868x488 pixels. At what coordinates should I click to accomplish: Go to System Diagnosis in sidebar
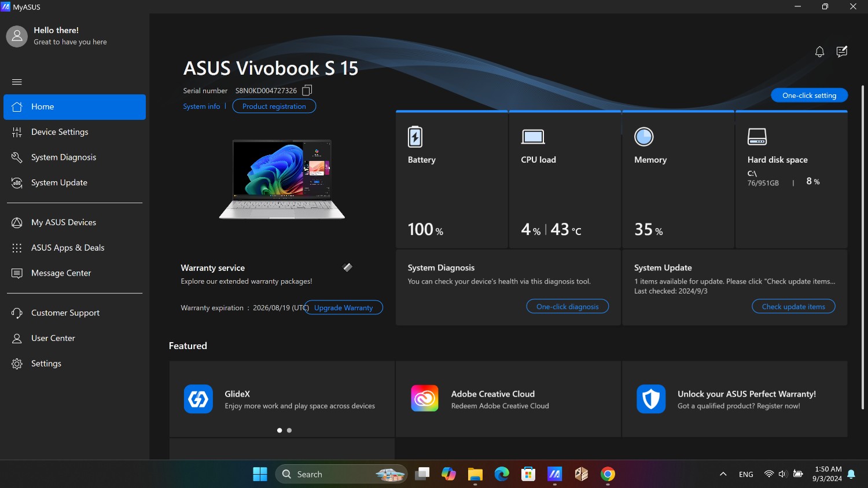point(75,157)
